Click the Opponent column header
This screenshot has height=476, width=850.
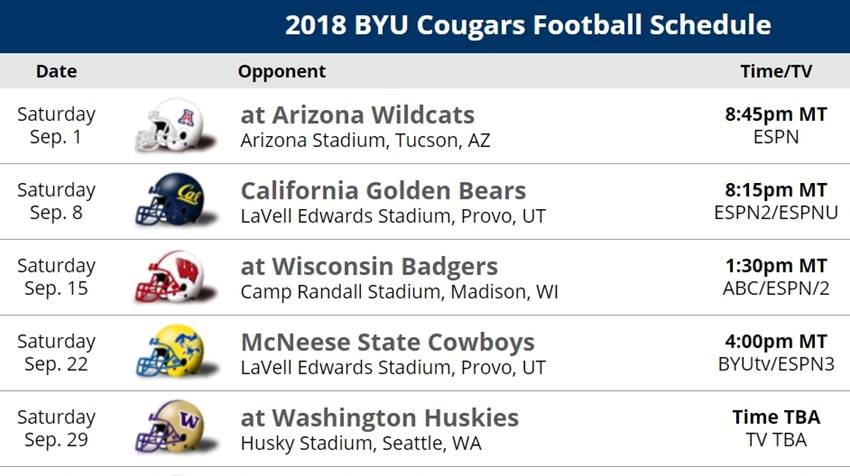point(282,71)
